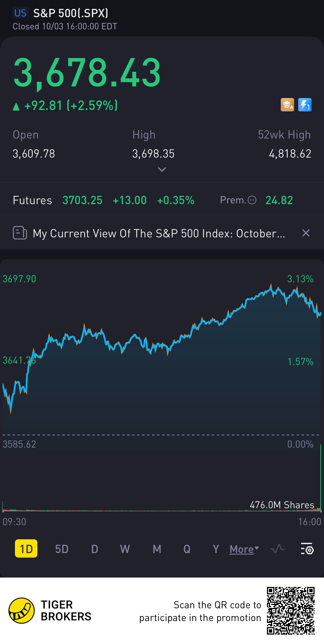Dismiss the S&P 500 news banner
Image resolution: width=324 pixels, height=644 pixels.
(x=306, y=233)
